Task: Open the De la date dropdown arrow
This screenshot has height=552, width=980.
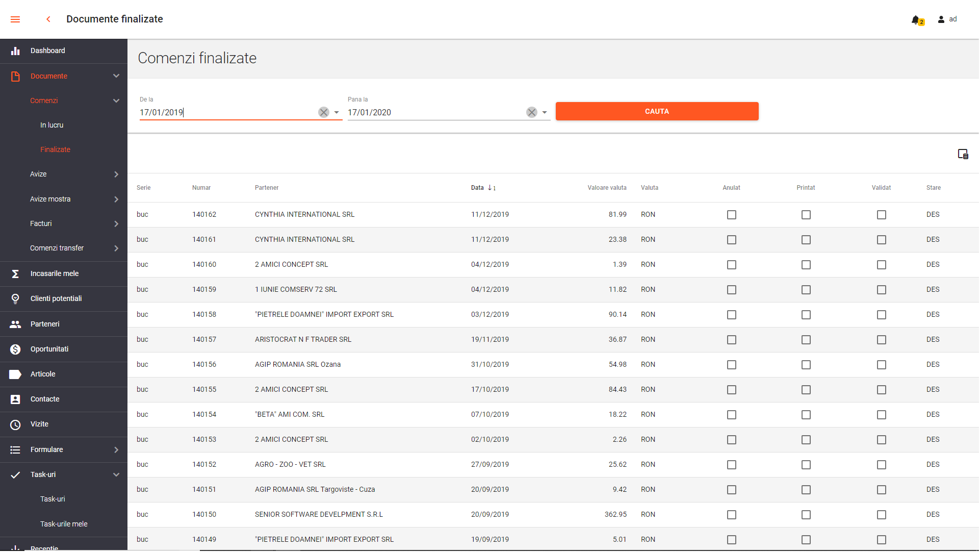Action: [337, 112]
